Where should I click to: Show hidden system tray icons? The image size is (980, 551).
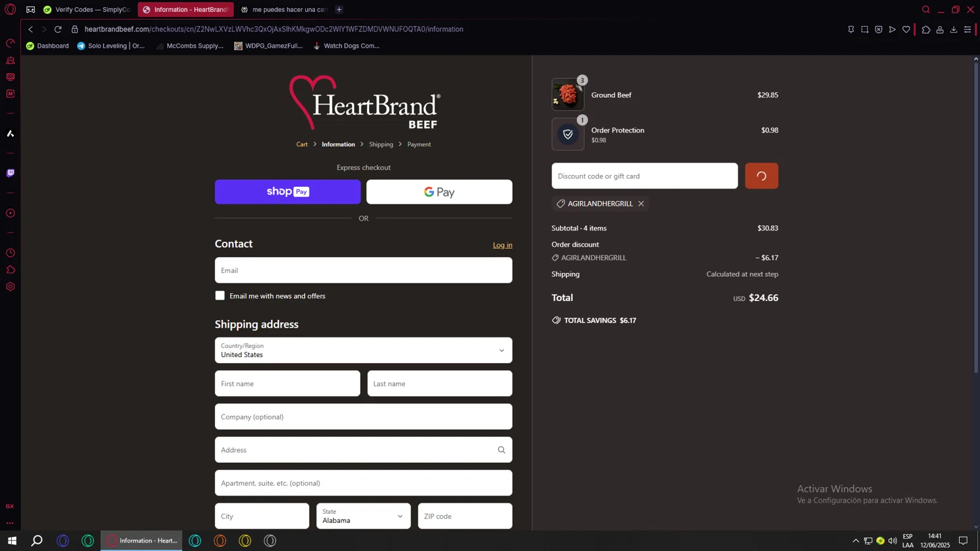pyautogui.click(x=855, y=541)
